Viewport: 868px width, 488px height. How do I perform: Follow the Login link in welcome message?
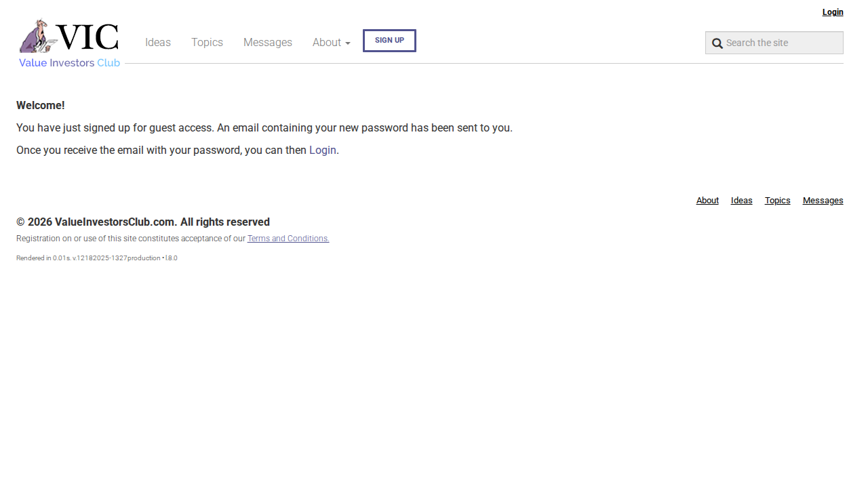(x=323, y=150)
